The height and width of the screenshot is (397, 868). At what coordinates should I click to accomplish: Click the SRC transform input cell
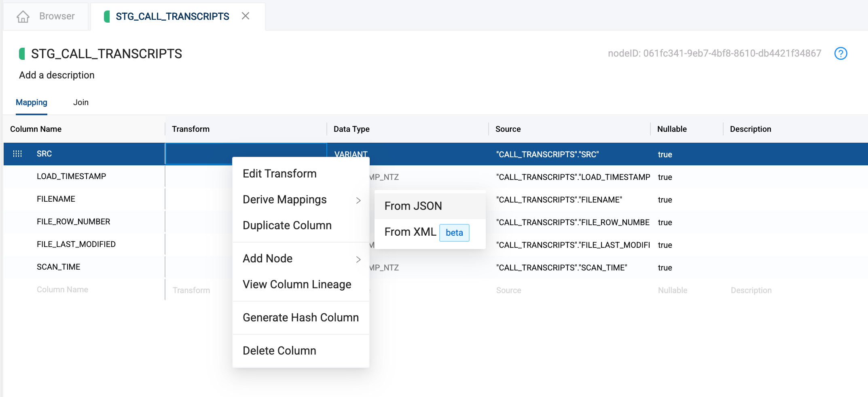point(246,154)
